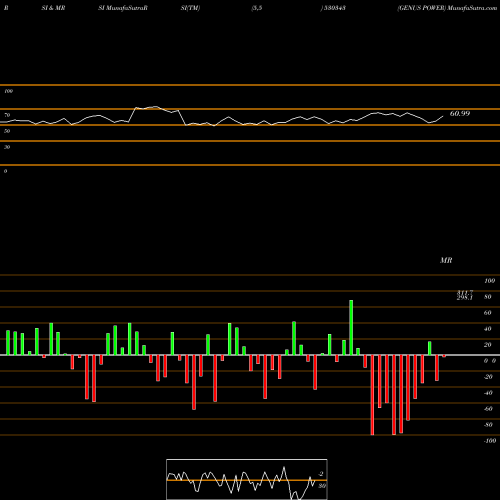This screenshot has width=500, height=500.
Task: Click the 70 level label on RSI axis
Action: point(7,115)
